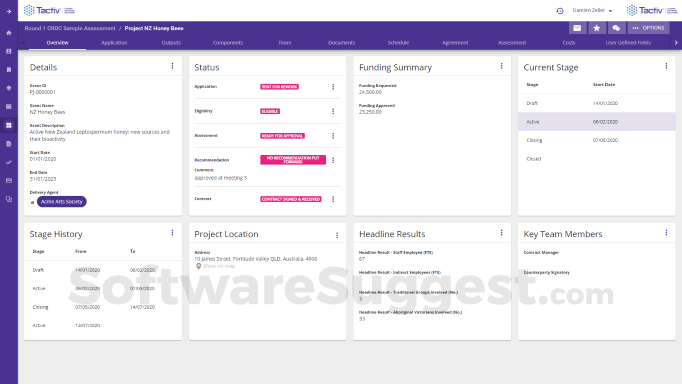Click the Sent For Rework status badge
682x384 pixels.
click(x=279, y=87)
